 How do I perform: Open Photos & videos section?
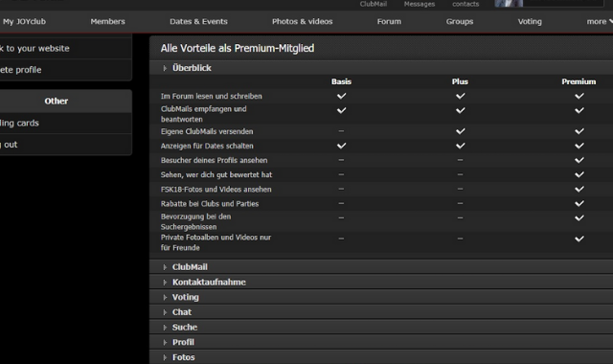(x=303, y=21)
